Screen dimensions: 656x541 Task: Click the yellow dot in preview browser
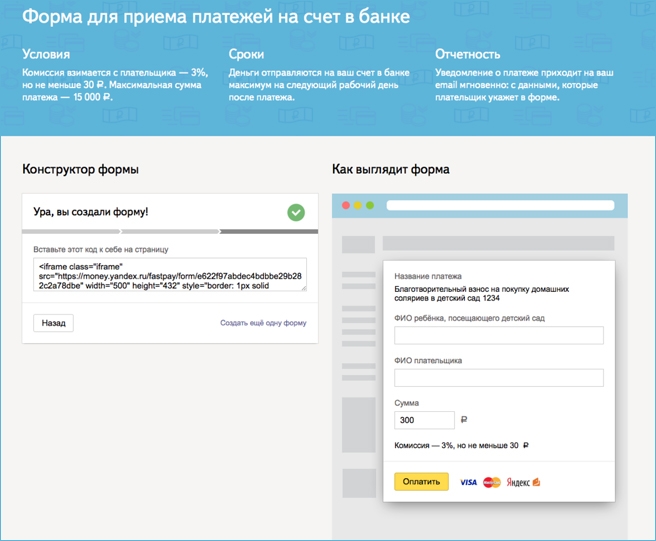[x=359, y=206]
